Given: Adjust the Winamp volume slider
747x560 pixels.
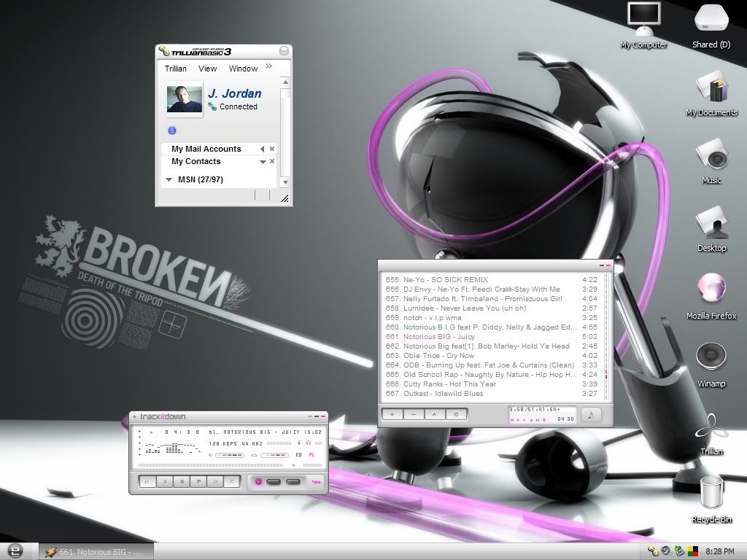Looking at the screenshot, I should [x=230, y=455].
